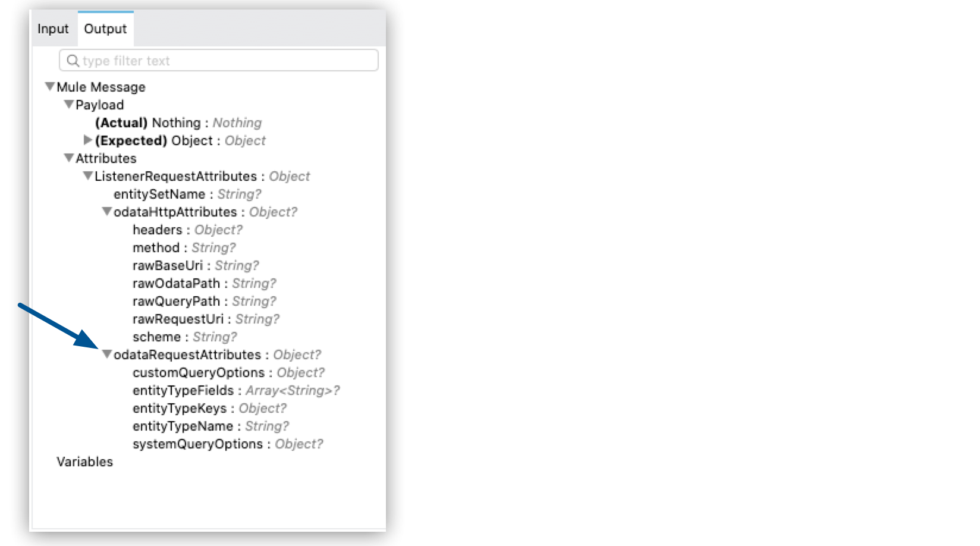Collapse the Payload section
The height and width of the screenshot is (546, 980).
[x=68, y=105]
